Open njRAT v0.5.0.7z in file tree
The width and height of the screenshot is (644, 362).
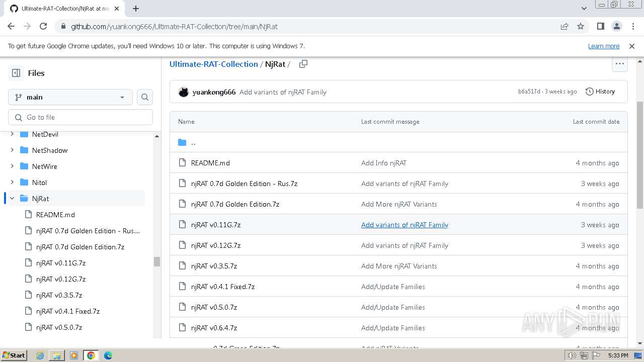(59, 327)
